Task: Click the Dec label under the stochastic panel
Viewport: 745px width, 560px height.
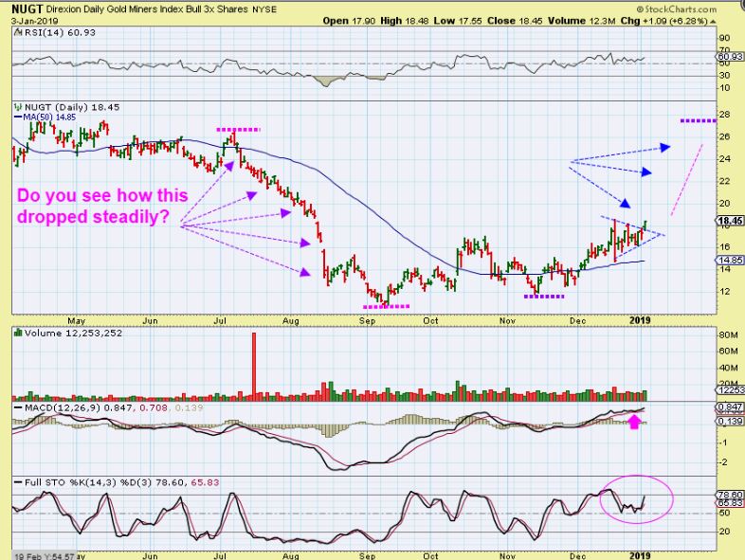Action: click(x=578, y=555)
